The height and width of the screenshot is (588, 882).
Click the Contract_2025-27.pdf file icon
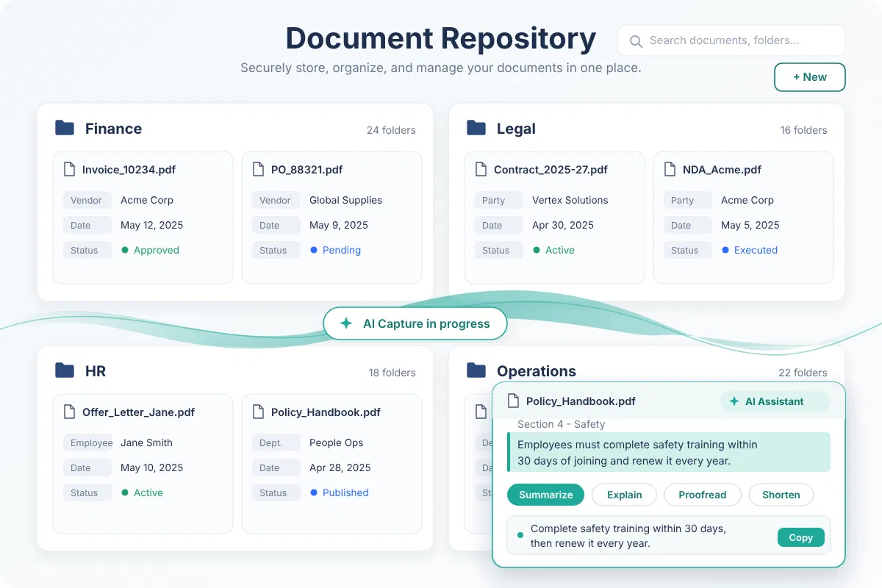(481, 169)
